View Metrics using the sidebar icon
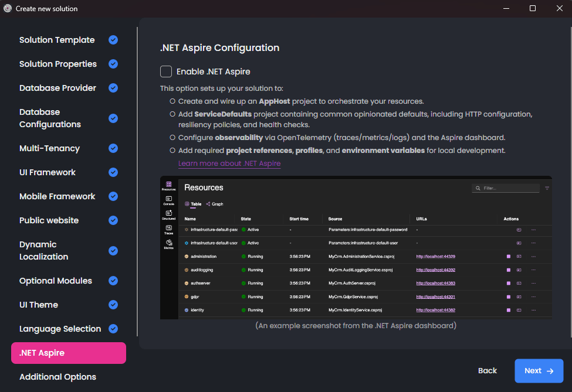Viewport: 572px width, 392px height. tap(168, 241)
